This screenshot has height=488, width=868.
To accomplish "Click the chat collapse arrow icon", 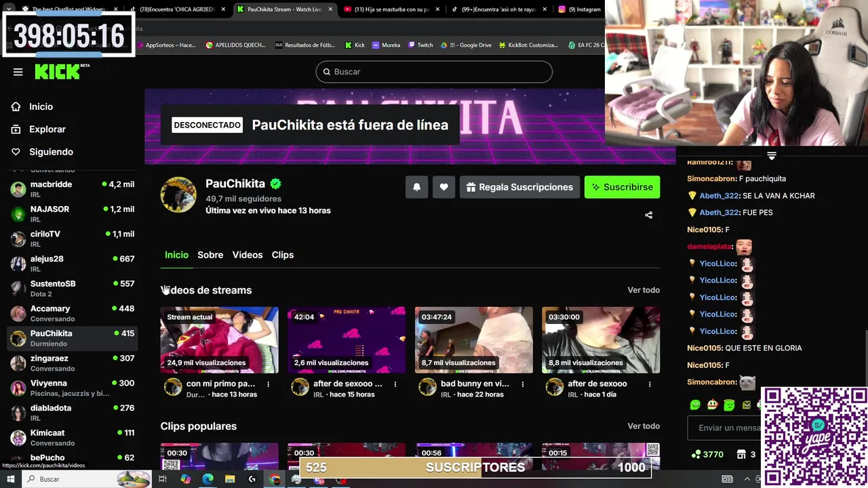I will pos(772,156).
